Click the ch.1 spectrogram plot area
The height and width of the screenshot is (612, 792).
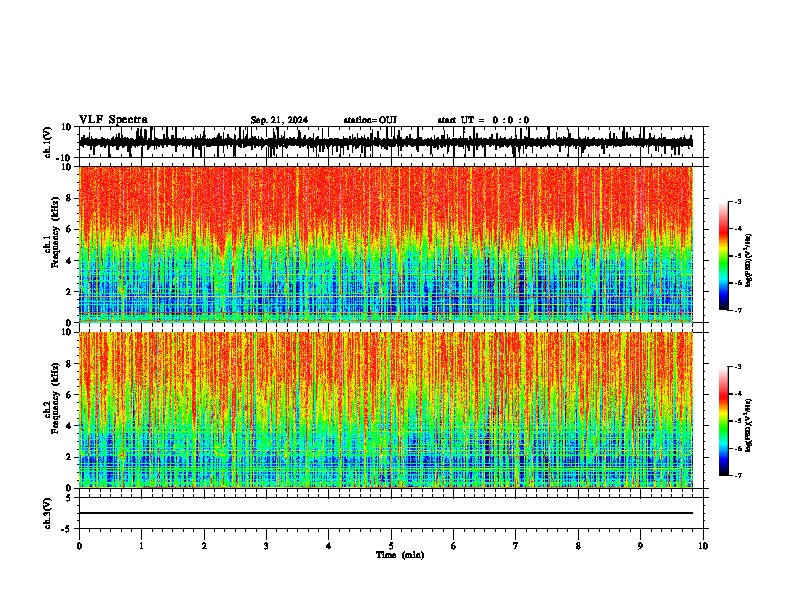(386, 244)
